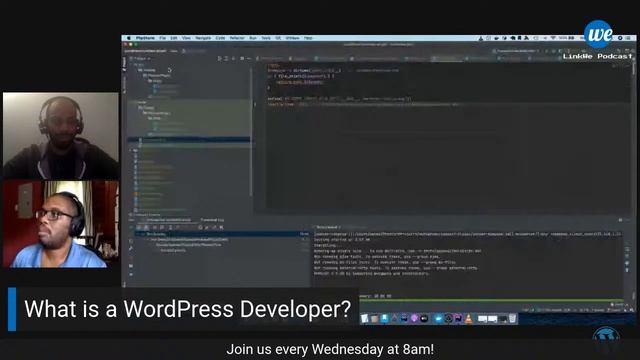Click Select Opened File icon in Project panel
The width and height of the screenshot is (640, 360).
tap(220, 59)
